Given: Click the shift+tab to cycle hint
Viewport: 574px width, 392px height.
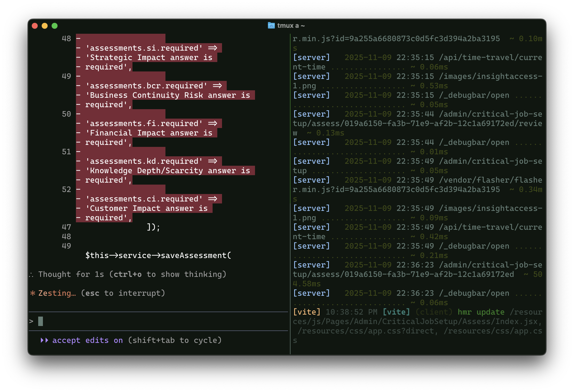Looking at the screenshot, I should pos(175,340).
